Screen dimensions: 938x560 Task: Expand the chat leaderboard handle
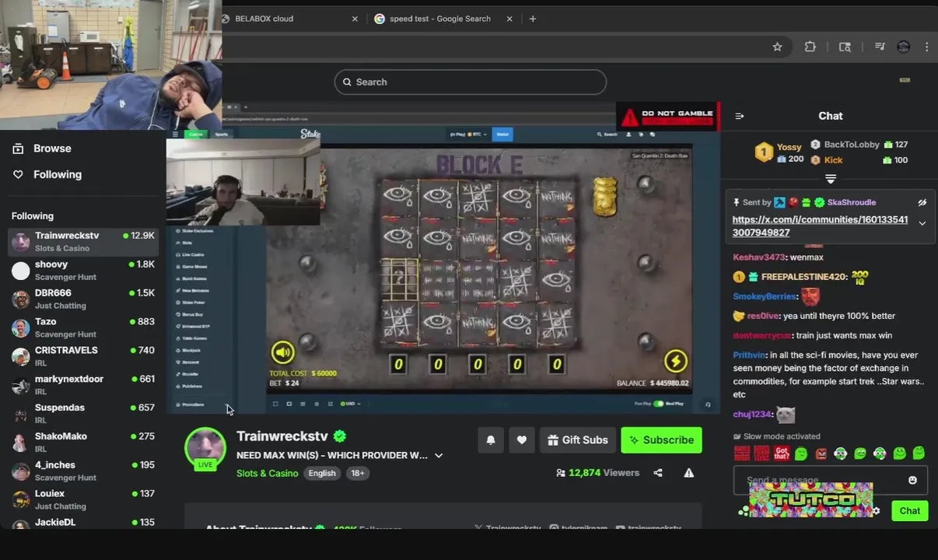(830, 179)
